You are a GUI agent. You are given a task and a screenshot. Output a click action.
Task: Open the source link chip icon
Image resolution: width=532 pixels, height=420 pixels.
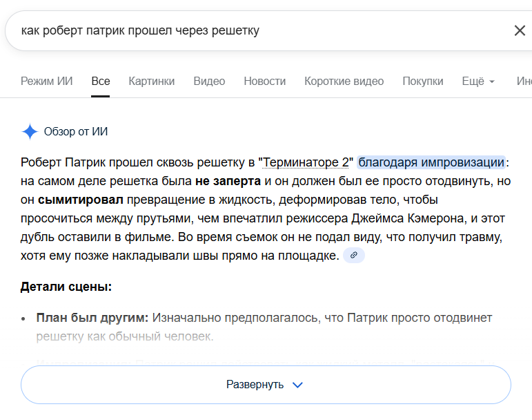tap(354, 256)
